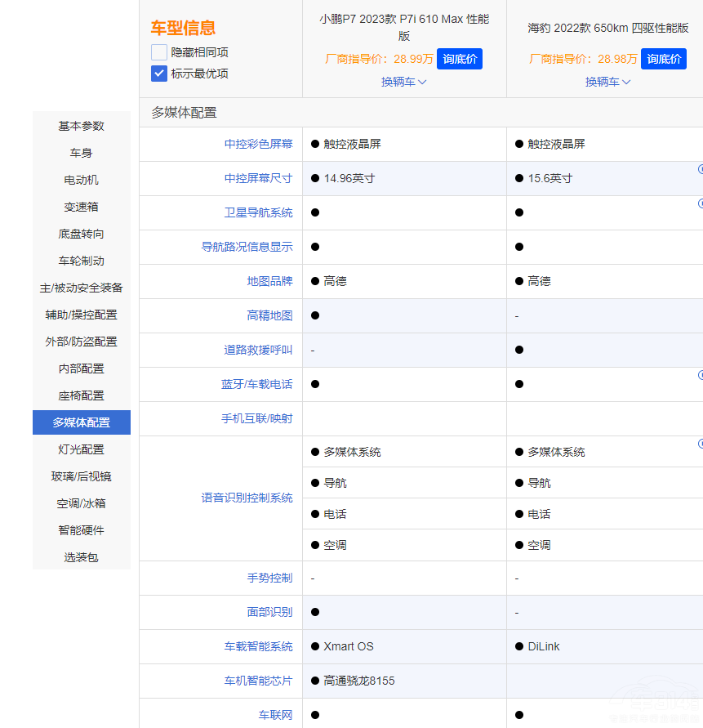The width and height of the screenshot is (703, 728).
Task: Click the 高精地图 parameter link
Action: [x=269, y=315]
